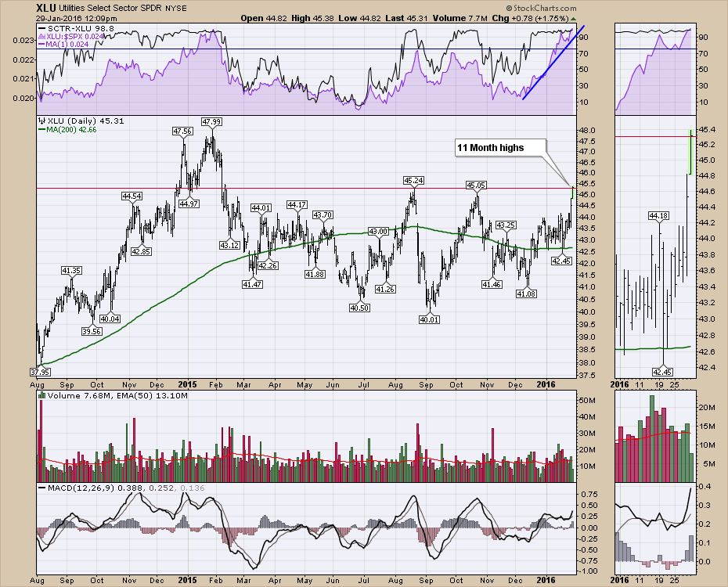Click the 41.08 December low label
The width and height of the screenshot is (728, 587).
[x=526, y=293]
